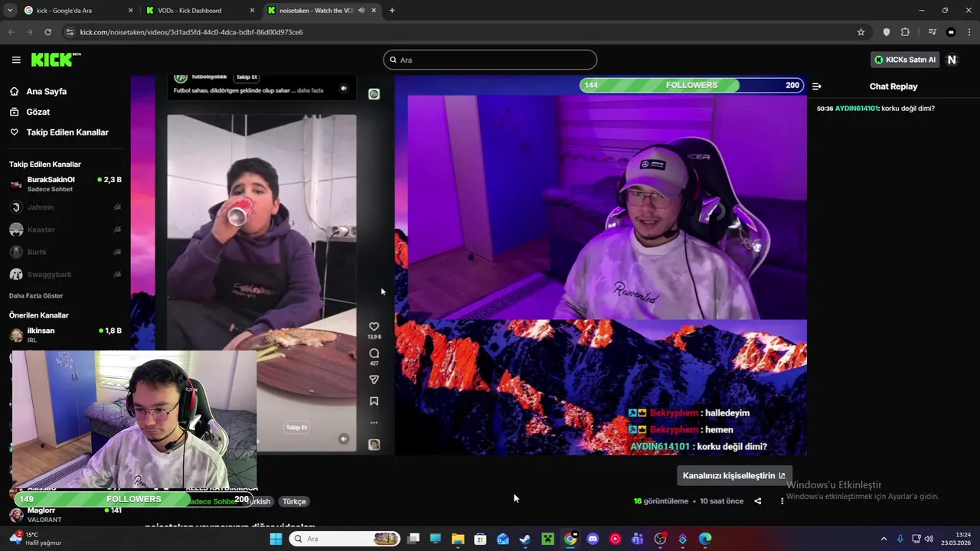Open the Kick hamburger menu

(16, 60)
